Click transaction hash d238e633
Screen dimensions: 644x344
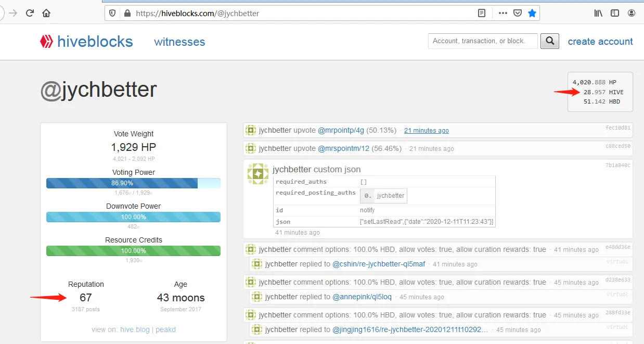pyautogui.click(x=618, y=279)
